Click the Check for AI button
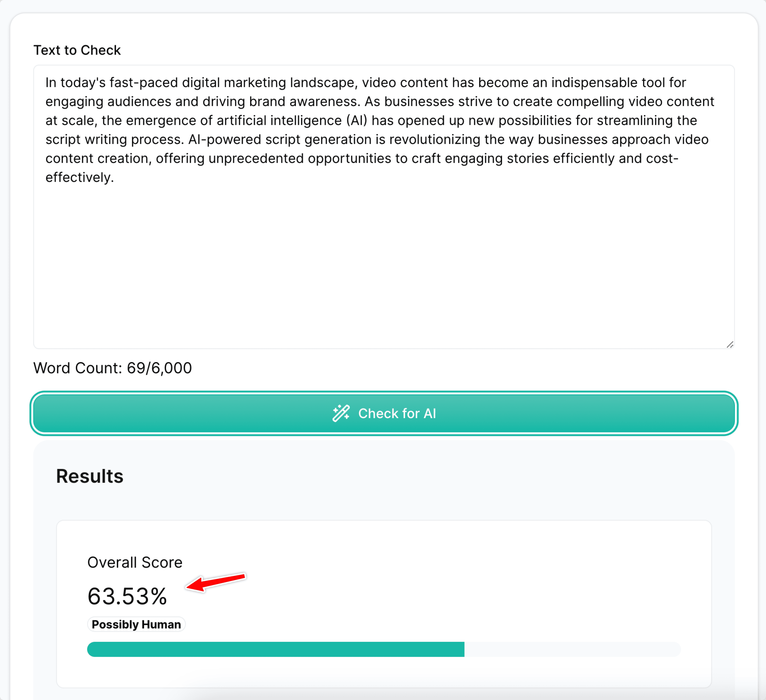766x700 pixels. click(384, 413)
